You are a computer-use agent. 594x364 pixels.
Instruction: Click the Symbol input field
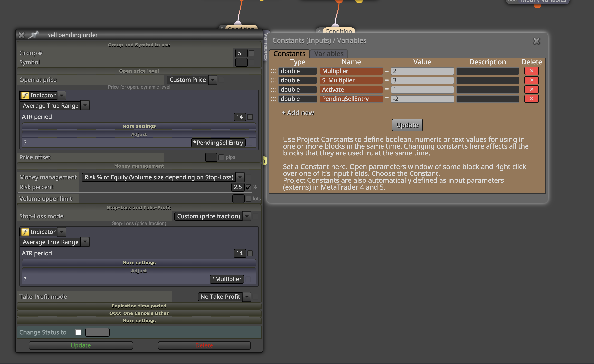241,62
